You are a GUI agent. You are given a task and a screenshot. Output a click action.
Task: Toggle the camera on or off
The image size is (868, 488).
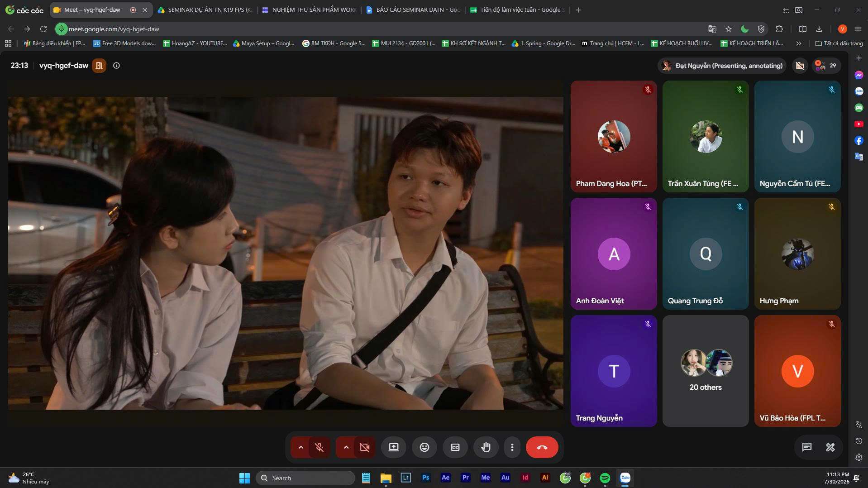click(364, 447)
